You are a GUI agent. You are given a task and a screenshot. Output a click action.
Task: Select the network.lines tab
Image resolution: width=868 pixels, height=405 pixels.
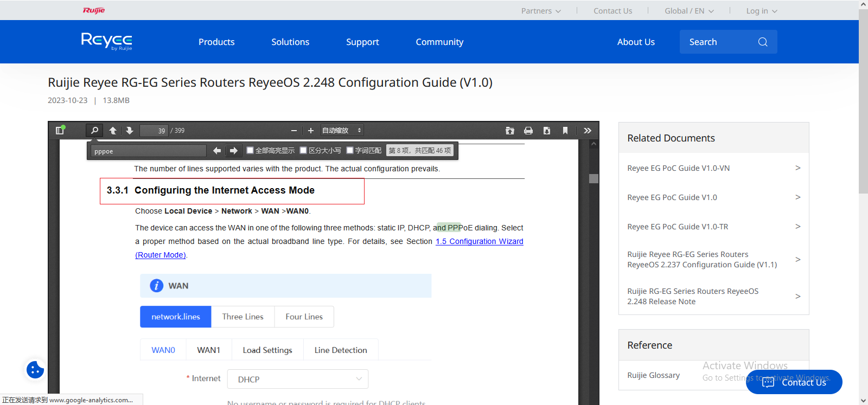[x=175, y=317]
